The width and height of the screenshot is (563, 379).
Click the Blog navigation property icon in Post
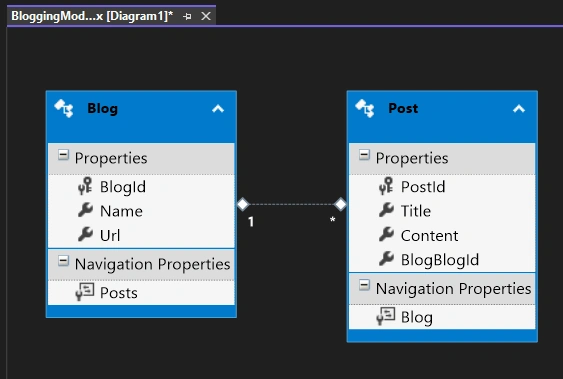[x=386, y=316]
